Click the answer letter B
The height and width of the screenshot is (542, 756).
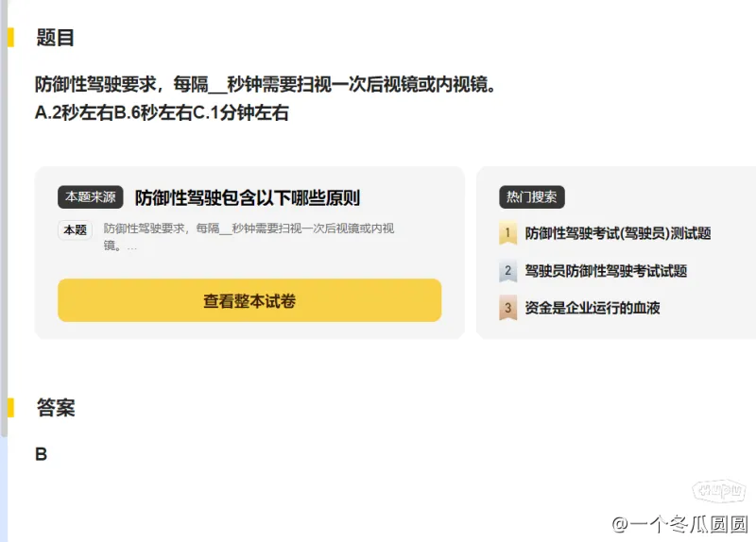42,454
